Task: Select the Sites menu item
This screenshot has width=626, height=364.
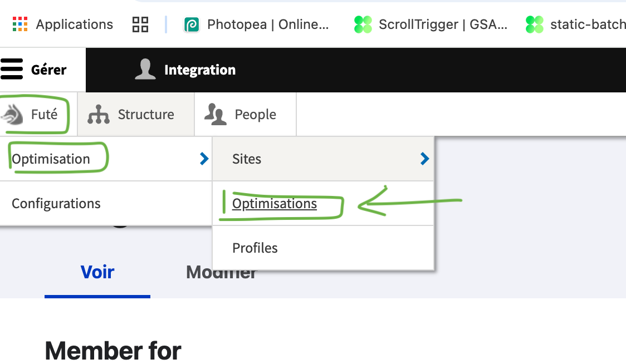Action: point(247,159)
